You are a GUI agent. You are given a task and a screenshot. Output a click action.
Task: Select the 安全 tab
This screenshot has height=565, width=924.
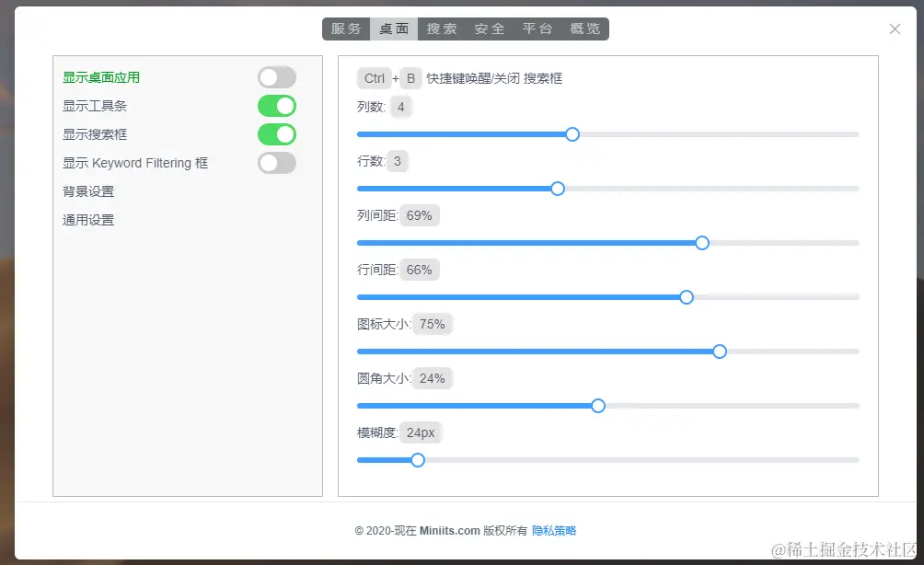490,29
